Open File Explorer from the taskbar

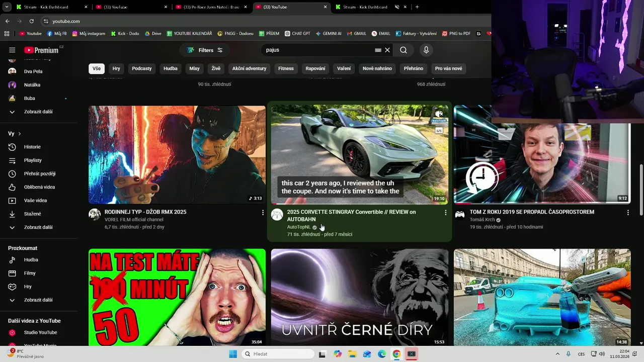point(353,354)
